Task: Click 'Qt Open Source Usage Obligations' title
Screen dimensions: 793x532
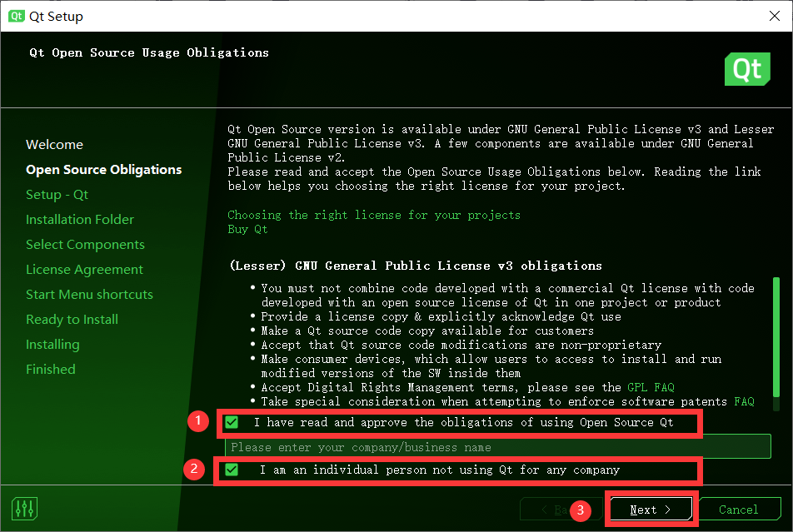Action: point(149,52)
